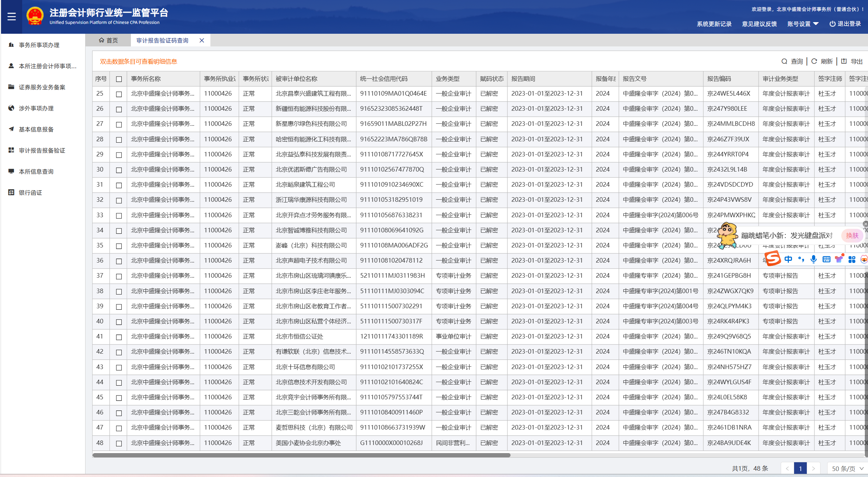Screen dimensions: 868x477
Task: Click the power icon for 退出登录
Action: pos(832,24)
